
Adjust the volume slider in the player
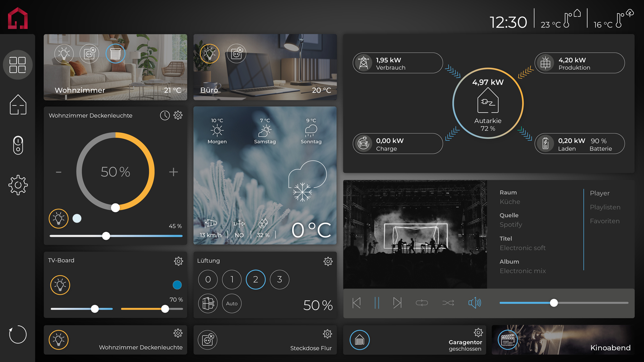[553, 303]
